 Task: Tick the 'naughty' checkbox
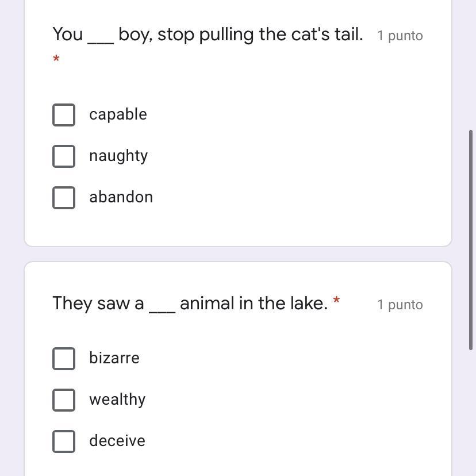tap(64, 156)
